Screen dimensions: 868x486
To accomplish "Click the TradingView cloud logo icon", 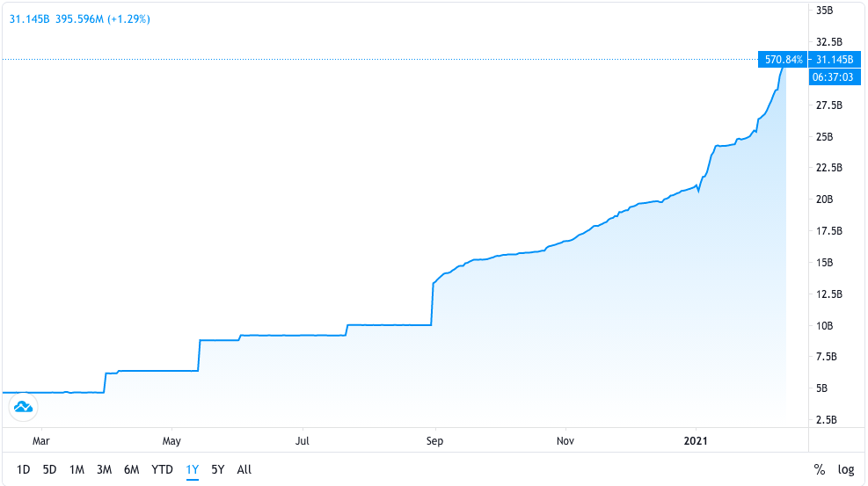I will tap(23, 408).
